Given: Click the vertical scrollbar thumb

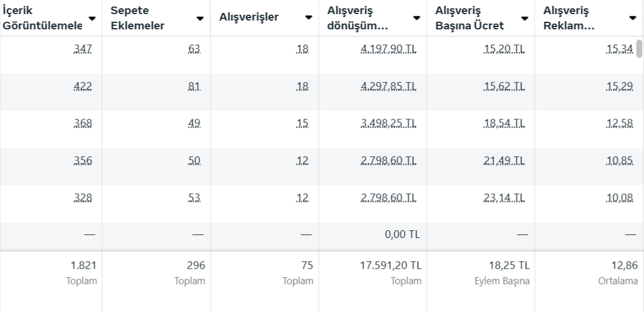Looking at the screenshot, I should click(639, 49).
